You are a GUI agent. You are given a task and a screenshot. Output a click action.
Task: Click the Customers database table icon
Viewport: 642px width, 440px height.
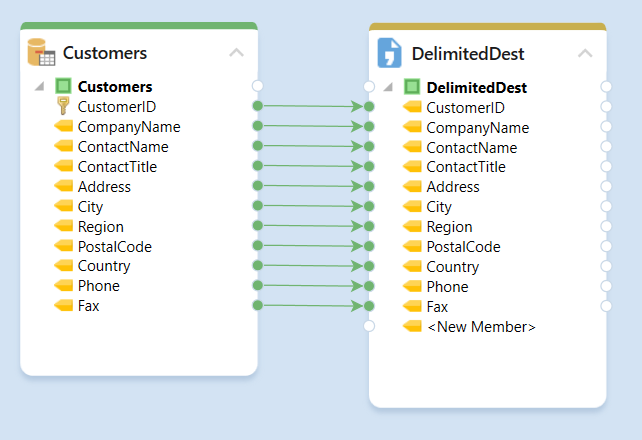click(x=41, y=52)
